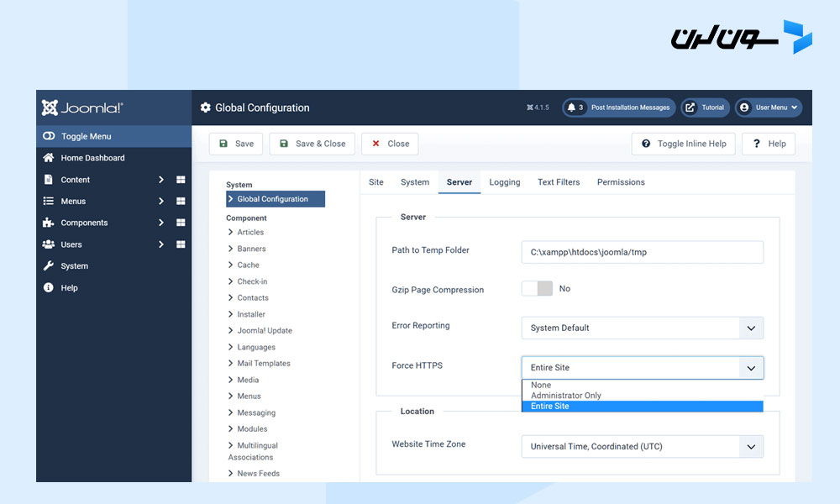Expand the Content submenu chevron

160,180
